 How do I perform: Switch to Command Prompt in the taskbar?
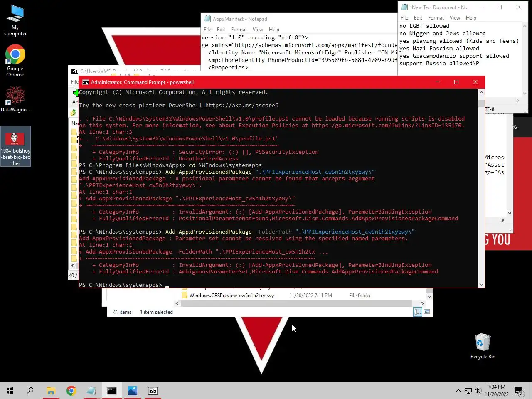coord(112,391)
